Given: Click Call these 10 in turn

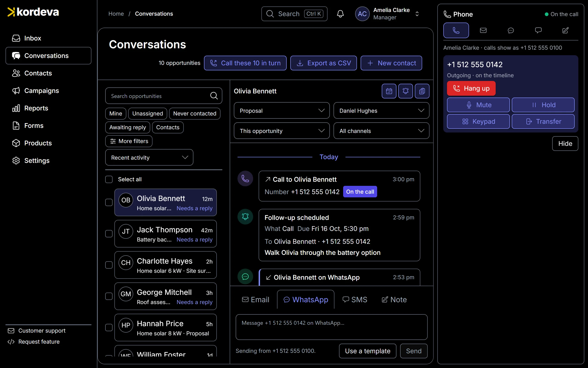Looking at the screenshot, I should pos(245,63).
